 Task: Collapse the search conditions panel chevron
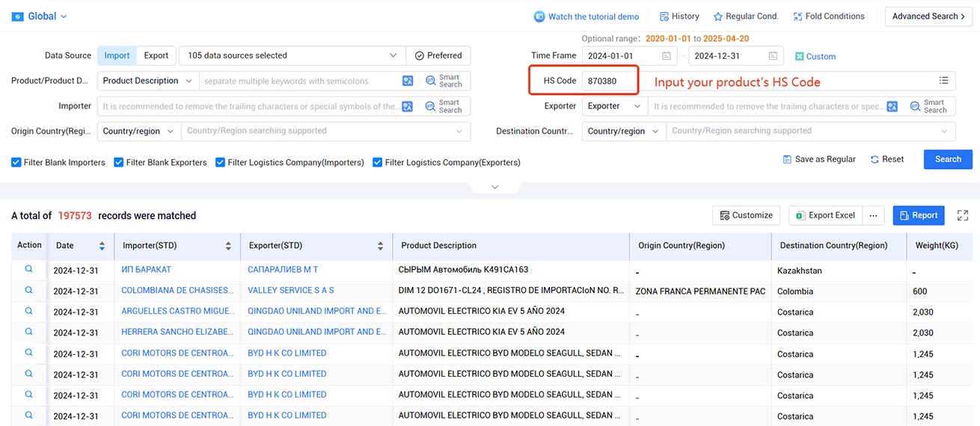[494, 187]
